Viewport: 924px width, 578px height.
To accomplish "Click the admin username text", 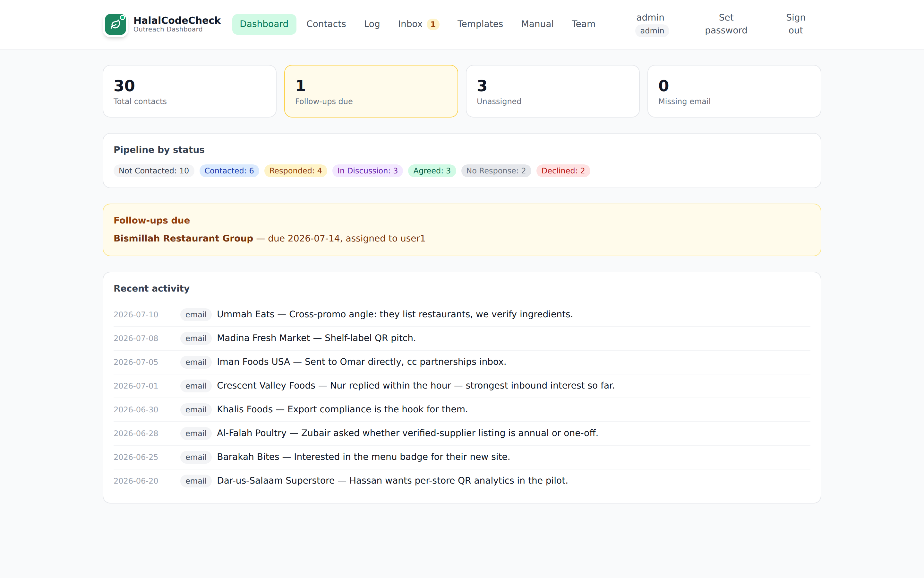I will (650, 18).
